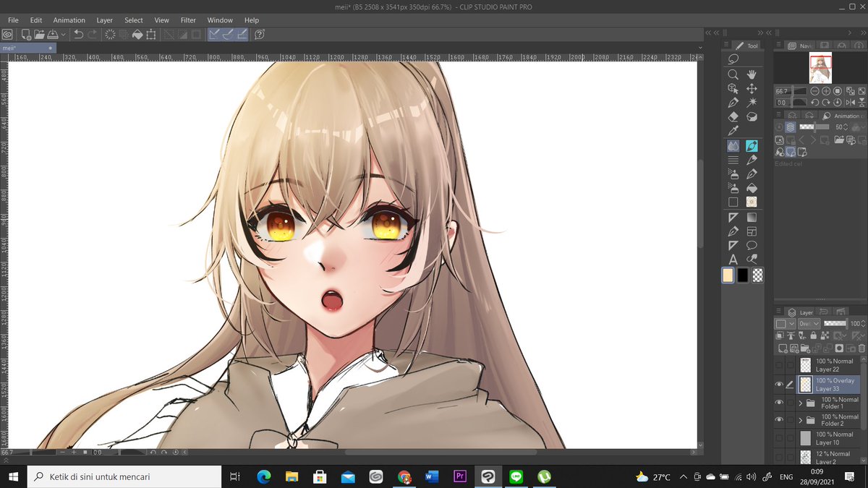Select the Gradient tool

point(752,217)
